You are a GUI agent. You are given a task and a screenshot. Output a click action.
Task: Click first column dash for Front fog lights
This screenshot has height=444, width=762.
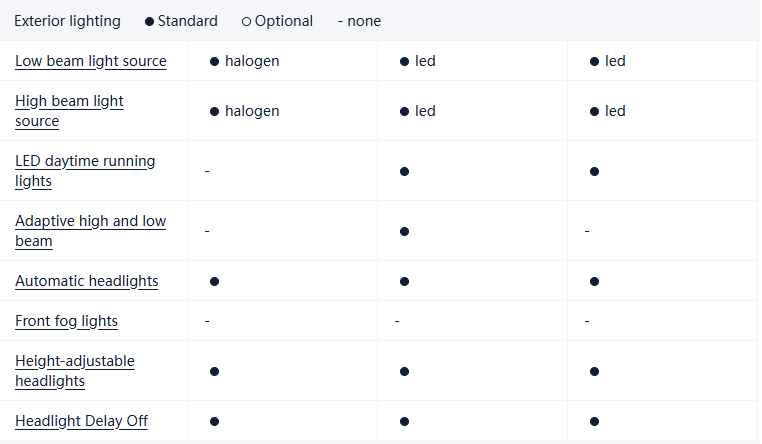(x=207, y=321)
